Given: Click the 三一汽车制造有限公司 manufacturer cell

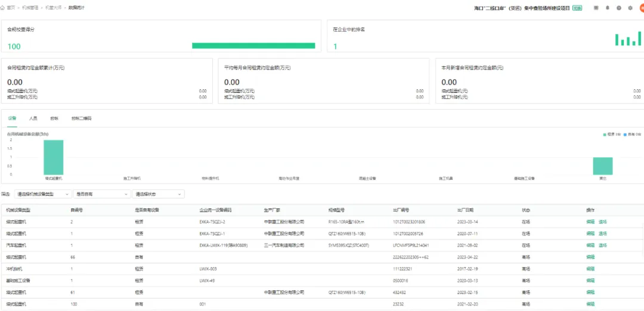Looking at the screenshot, I should [x=284, y=245].
